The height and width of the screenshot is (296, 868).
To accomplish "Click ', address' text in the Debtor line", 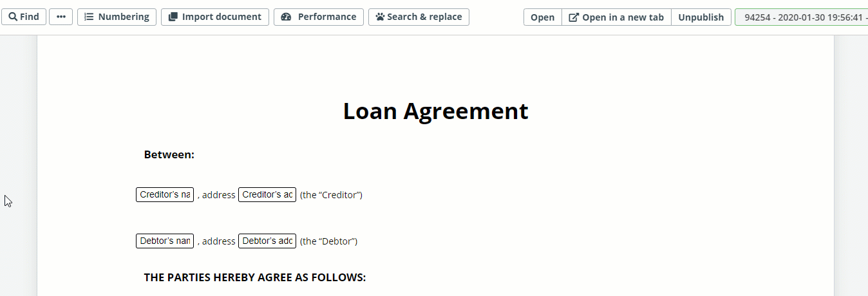I will [x=216, y=241].
